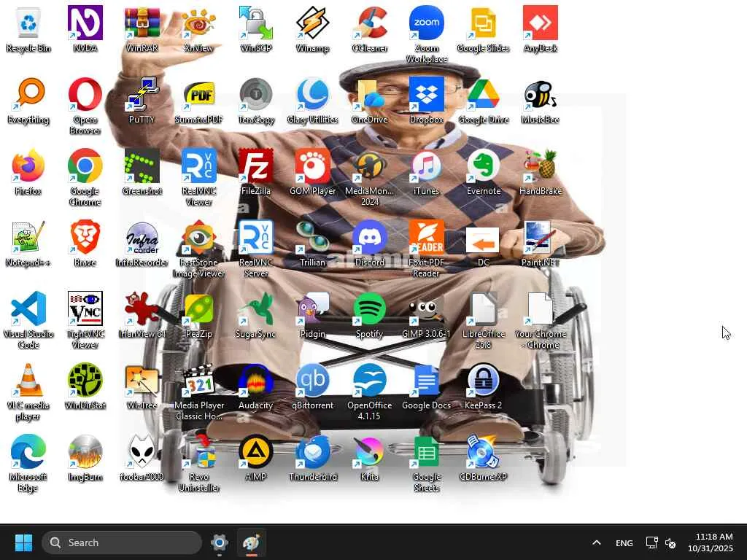Select the FileZilla icon
The height and width of the screenshot is (560, 747).
pyautogui.click(x=256, y=172)
